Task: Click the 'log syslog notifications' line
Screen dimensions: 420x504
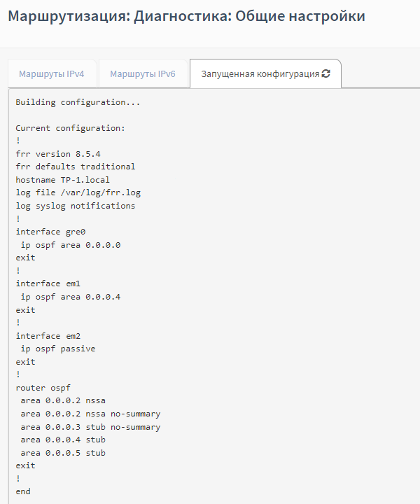Action: [x=76, y=206]
